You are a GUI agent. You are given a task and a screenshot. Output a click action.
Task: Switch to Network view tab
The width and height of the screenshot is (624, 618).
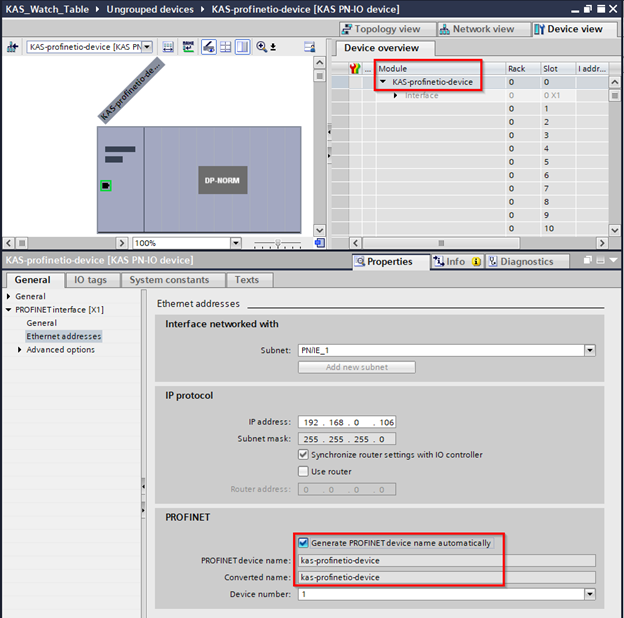(484, 29)
